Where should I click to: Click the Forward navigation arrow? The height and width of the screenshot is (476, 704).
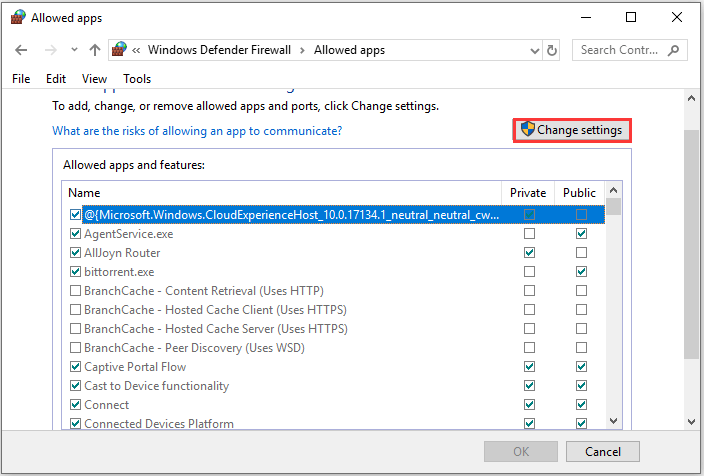click(51, 50)
